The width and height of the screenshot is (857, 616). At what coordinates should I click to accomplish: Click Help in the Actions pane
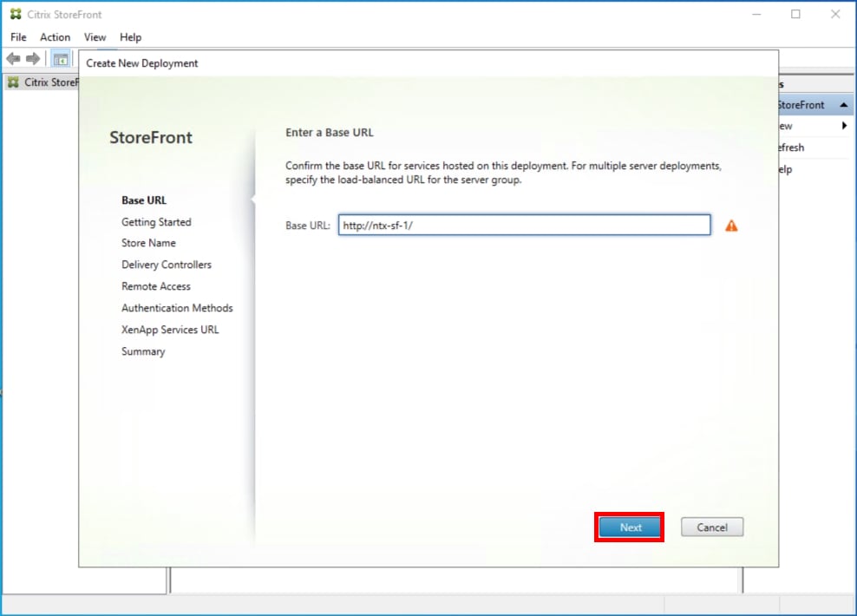coord(785,169)
